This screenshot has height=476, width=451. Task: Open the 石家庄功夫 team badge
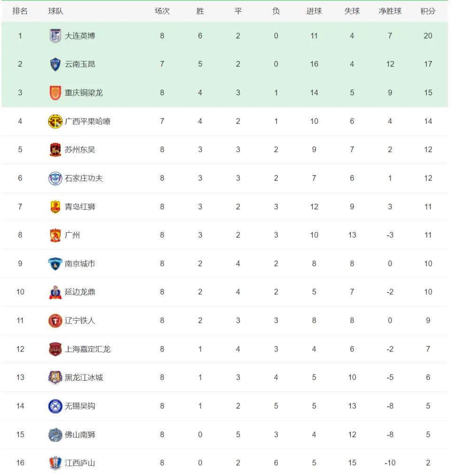coord(55,178)
